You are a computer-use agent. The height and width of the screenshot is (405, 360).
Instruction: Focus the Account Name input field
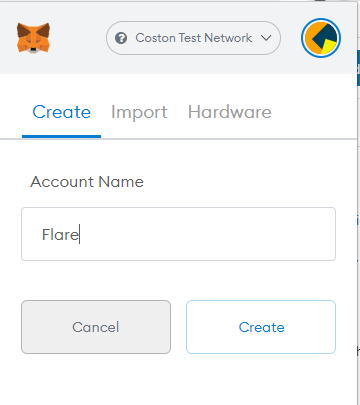178,234
